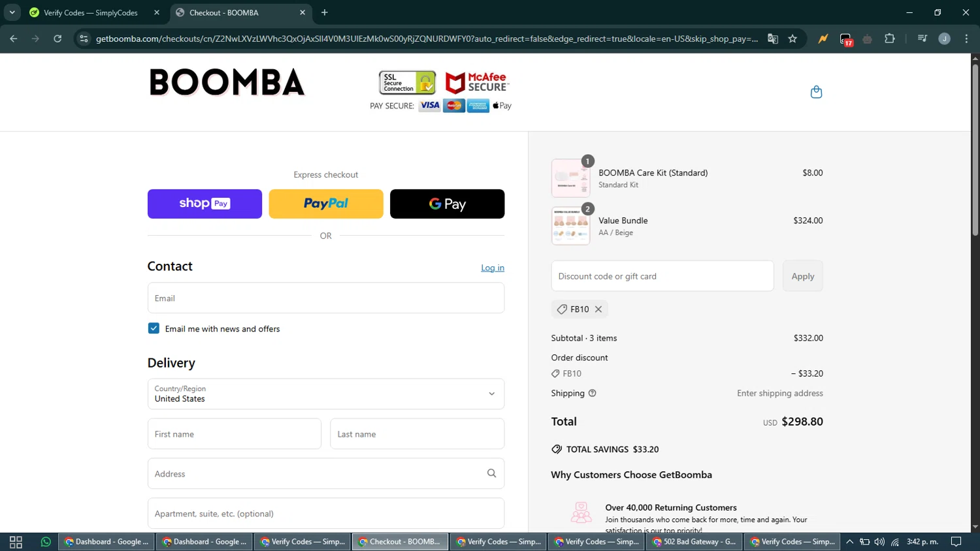Viewport: 980px width, 551px height.
Task: Click the BOOMBA Care Kit thumbnail
Action: tap(570, 178)
